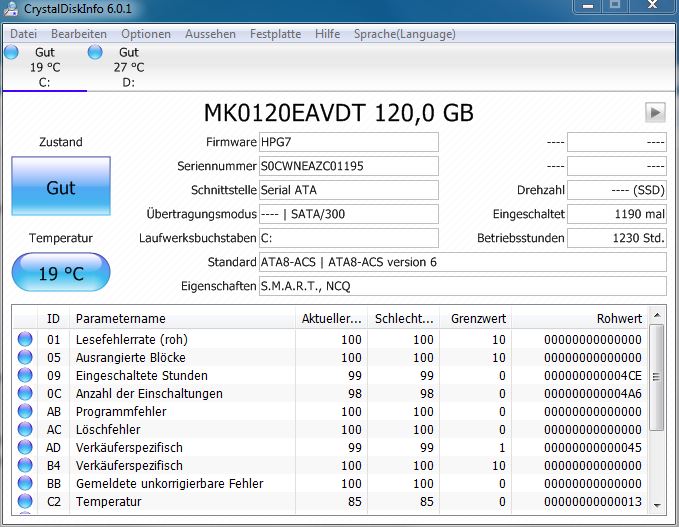Click the Grenzwert column header
The image size is (679, 527).
point(475,319)
